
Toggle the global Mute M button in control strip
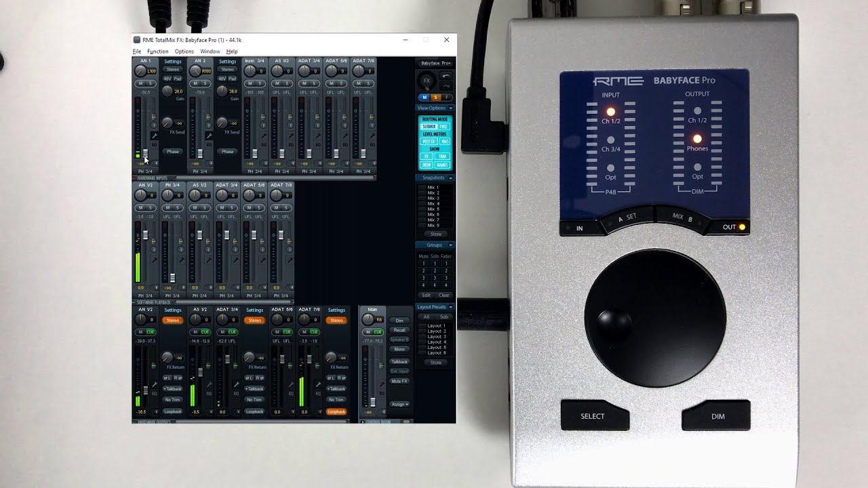pyautogui.click(x=425, y=97)
